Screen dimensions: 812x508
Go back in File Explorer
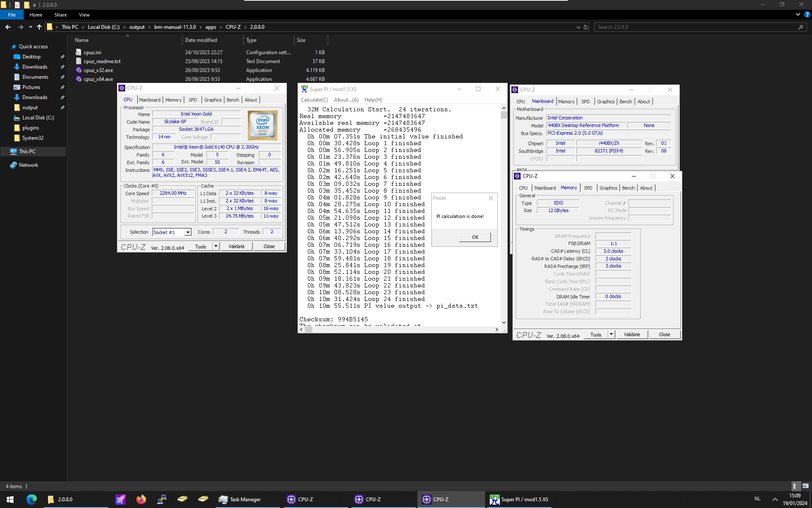point(8,27)
